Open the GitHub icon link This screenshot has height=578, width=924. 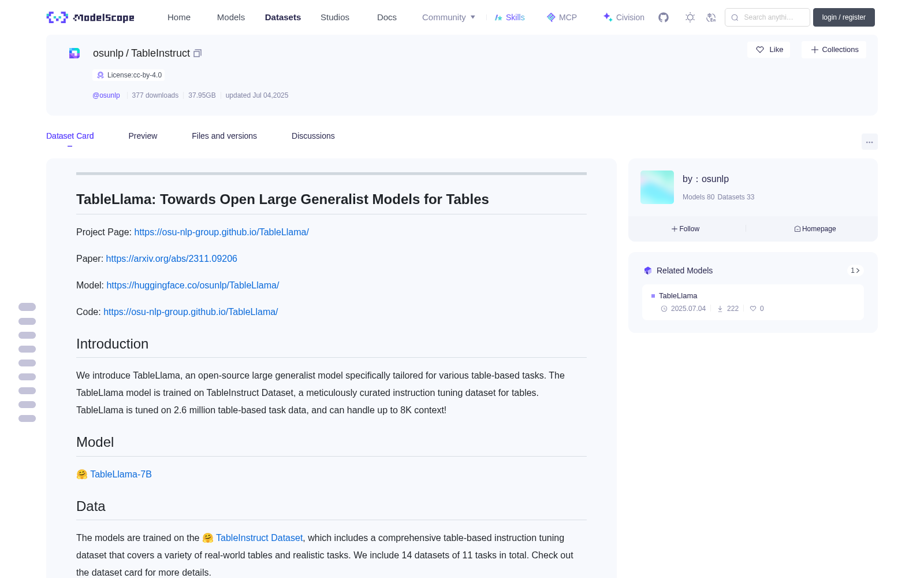tap(664, 17)
